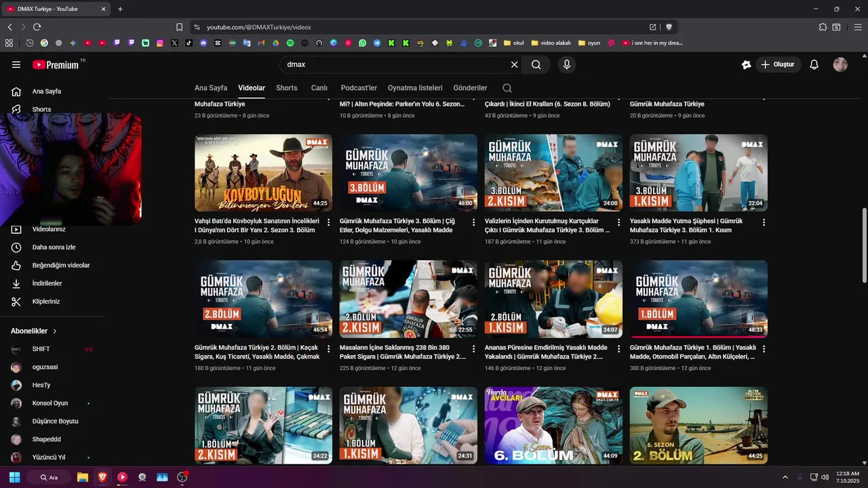Image resolution: width=868 pixels, height=488 pixels.
Task: Open Brave from the Windows taskbar
Action: click(x=102, y=477)
